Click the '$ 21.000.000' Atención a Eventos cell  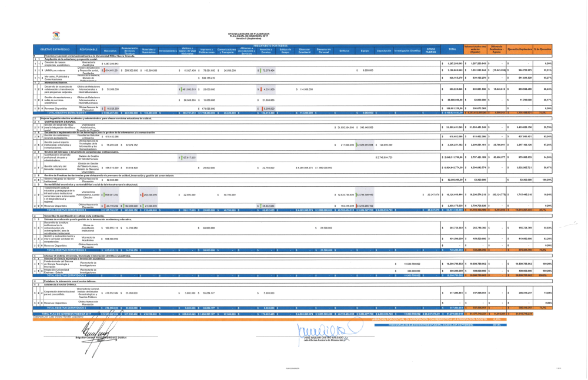coord(266,100)
